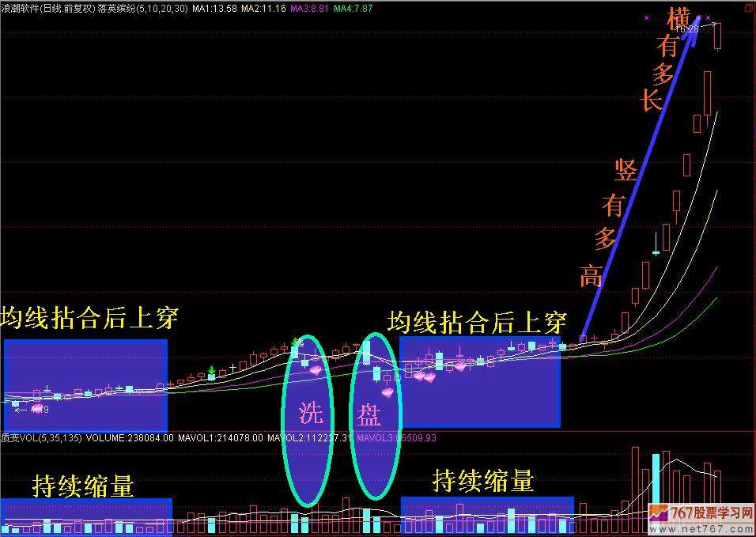This screenshot has height=537, width=756.
Task: Click the 质变VOL(5,35,135) volume indicator label
Action: pos(41,437)
